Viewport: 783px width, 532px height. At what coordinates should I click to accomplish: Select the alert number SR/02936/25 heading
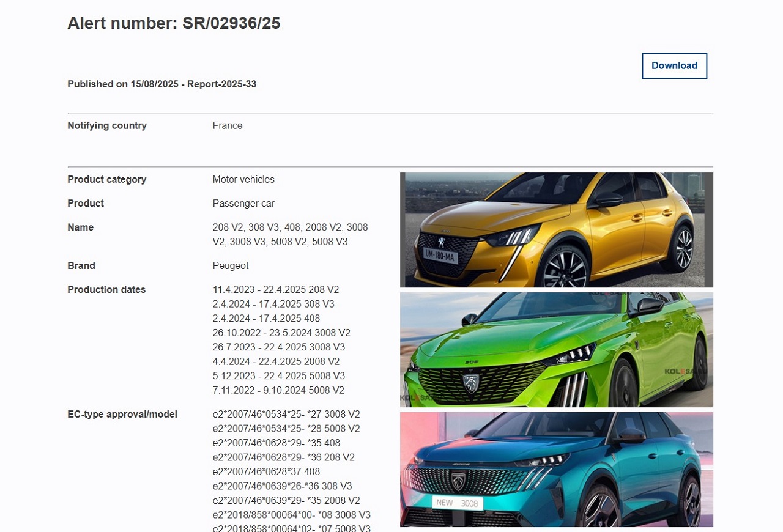(174, 23)
